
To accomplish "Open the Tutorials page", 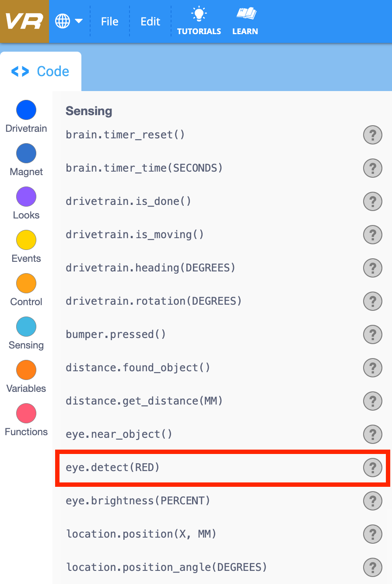I will 199,21.
